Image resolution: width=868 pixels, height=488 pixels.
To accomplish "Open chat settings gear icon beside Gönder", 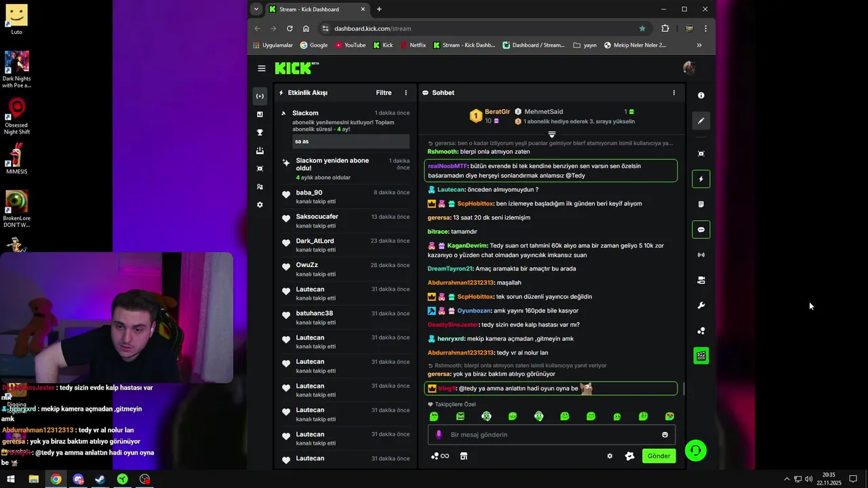I will click(610, 456).
